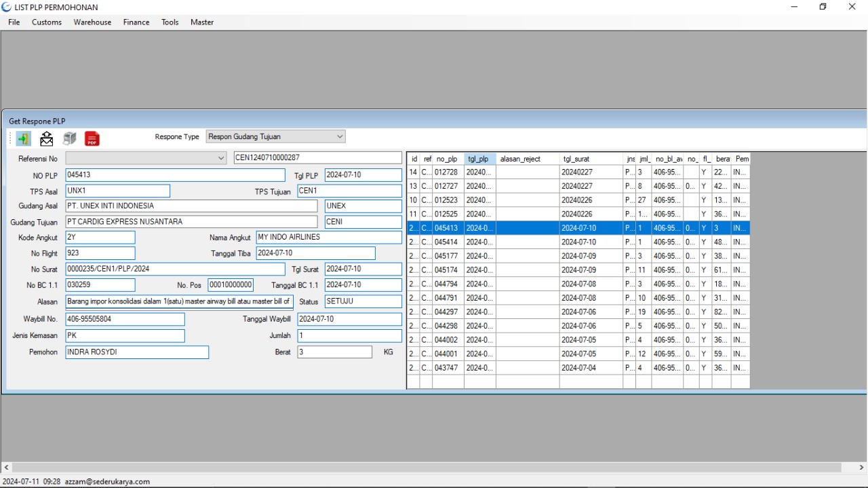Click the horizontal scrollbar right arrow
The width and height of the screenshot is (868, 488).
point(862,468)
